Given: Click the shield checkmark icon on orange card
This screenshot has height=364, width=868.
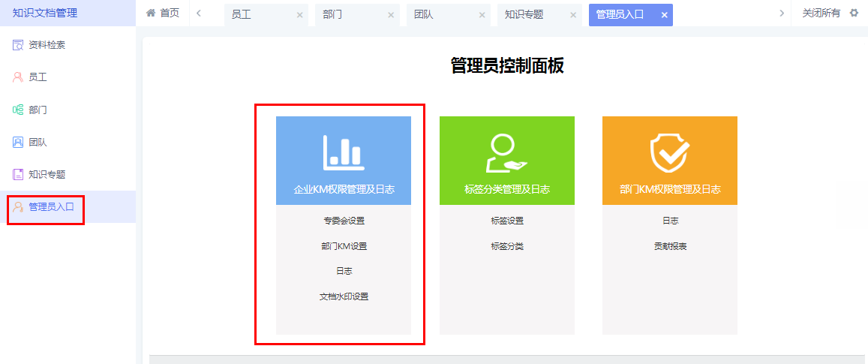Looking at the screenshot, I should [x=669, y=153].
